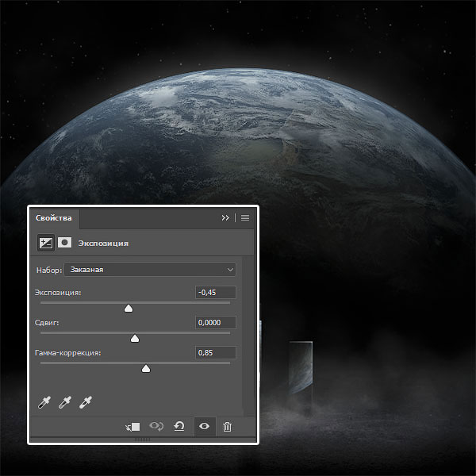Clip adjustment to layer below

tap(132, 427)
